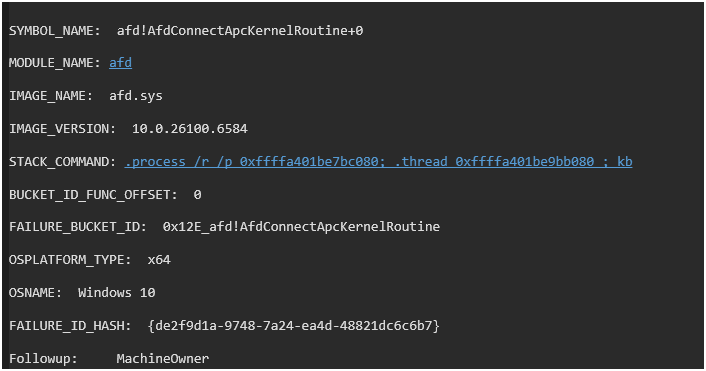The image size is (706, 371).
Task: Click the IMAGE_NAME label
Action: pos(51,96)
